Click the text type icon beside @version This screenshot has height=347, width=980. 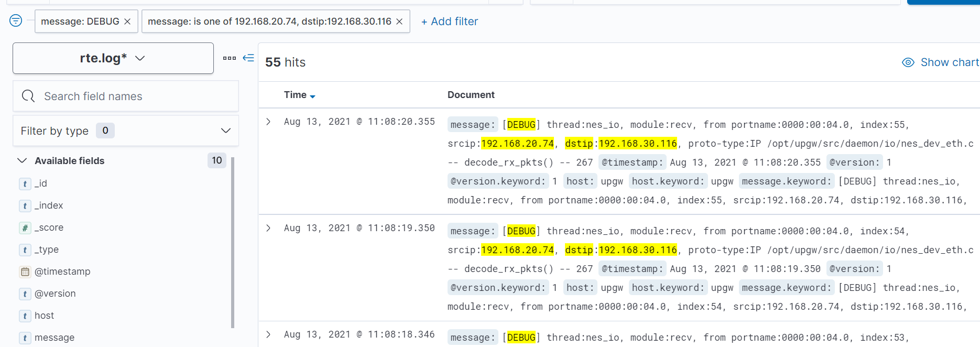(x=25, y=294)
